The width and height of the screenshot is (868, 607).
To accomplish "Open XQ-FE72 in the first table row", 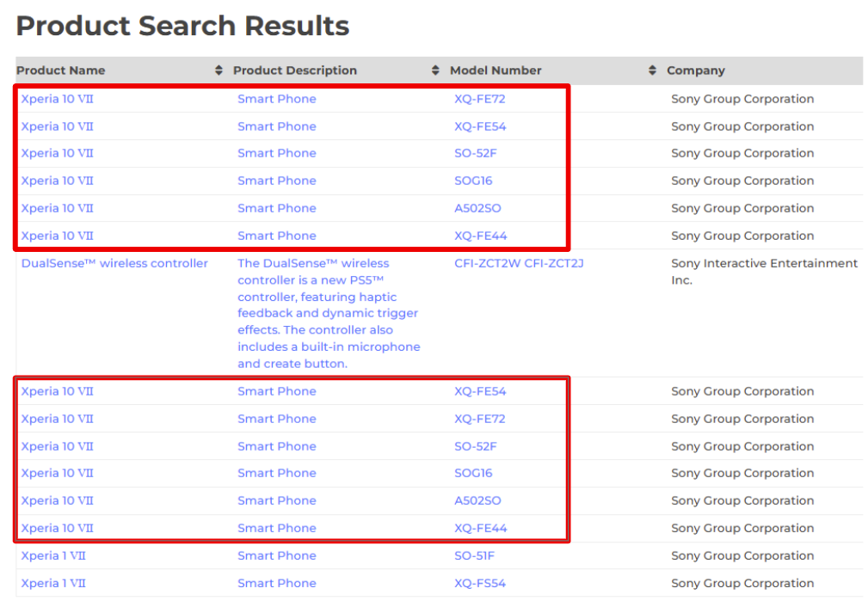I will (x=479, y=99).
